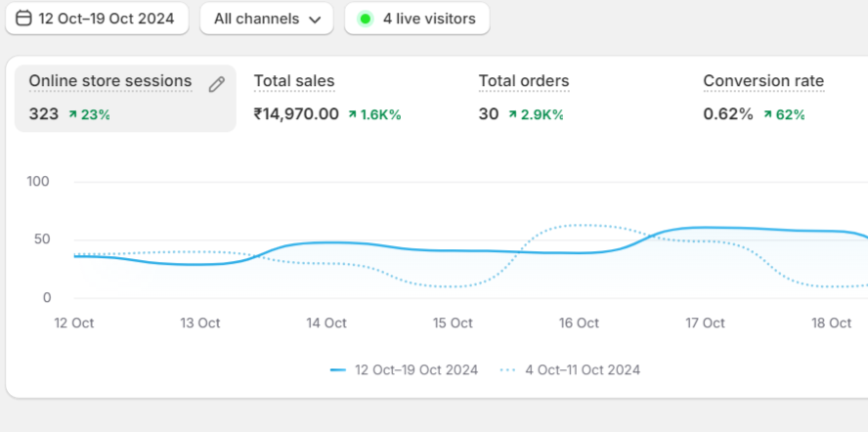Click the solid line legend marker
The height and width of the screenshot is (432, 868).
338,370
